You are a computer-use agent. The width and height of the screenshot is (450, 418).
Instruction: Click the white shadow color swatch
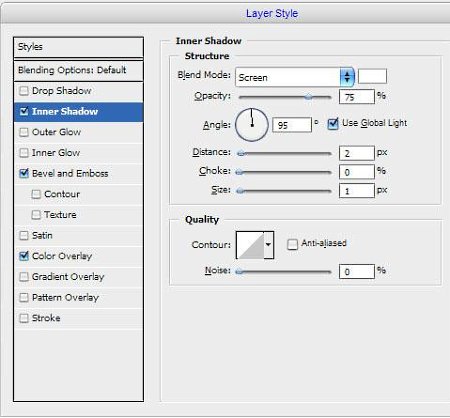(x=372, y=76)
